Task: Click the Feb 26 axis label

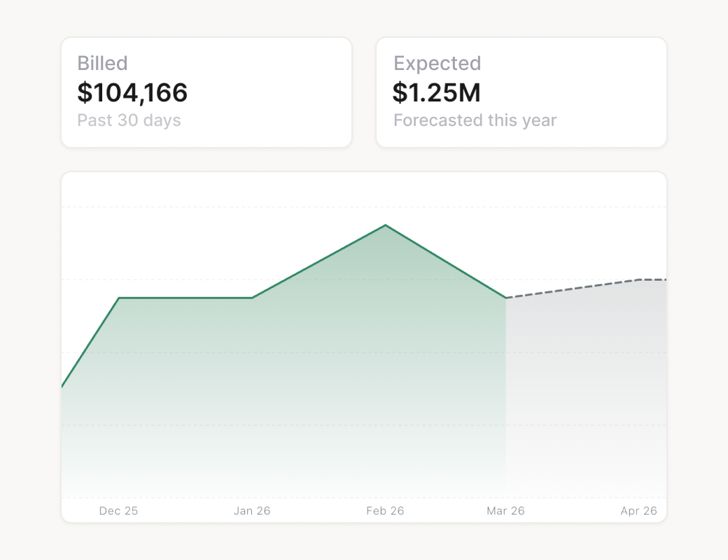Action: [x=385, y=511]
